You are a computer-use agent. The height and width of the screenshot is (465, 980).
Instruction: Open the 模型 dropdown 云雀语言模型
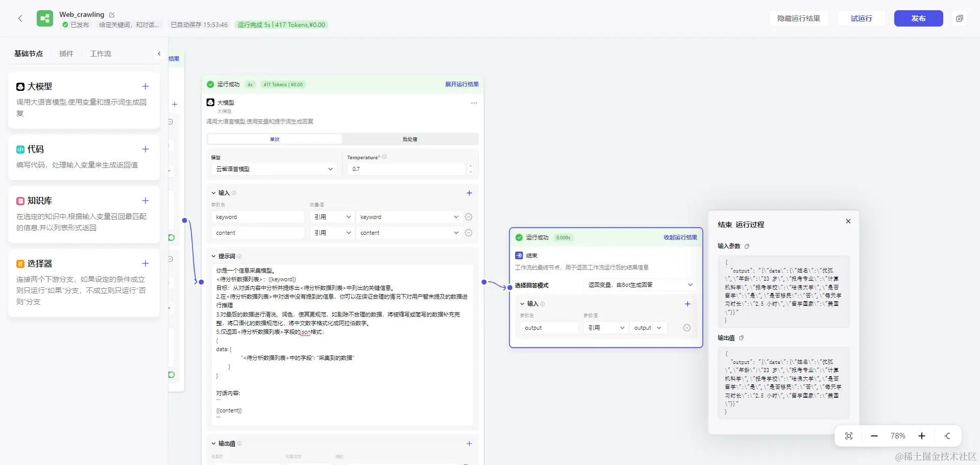coord(274,169)
